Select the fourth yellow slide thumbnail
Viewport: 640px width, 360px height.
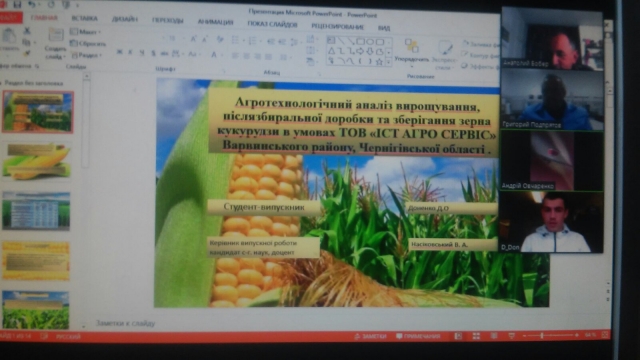pos(36,260)
